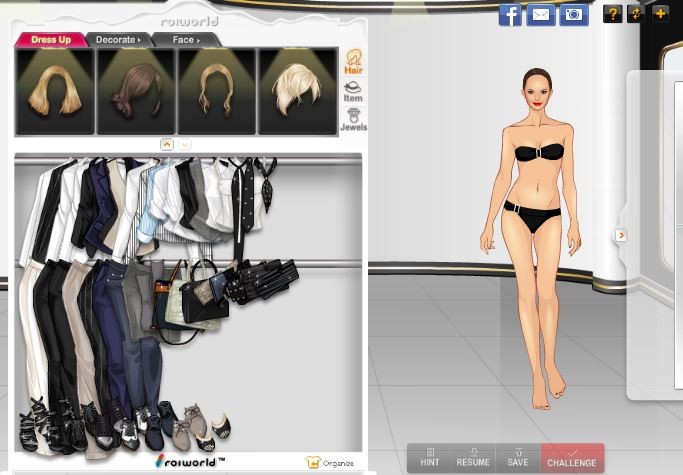Open help question mark icon
This screenshot has width=683, height=475.
click(x=612, y=14)
